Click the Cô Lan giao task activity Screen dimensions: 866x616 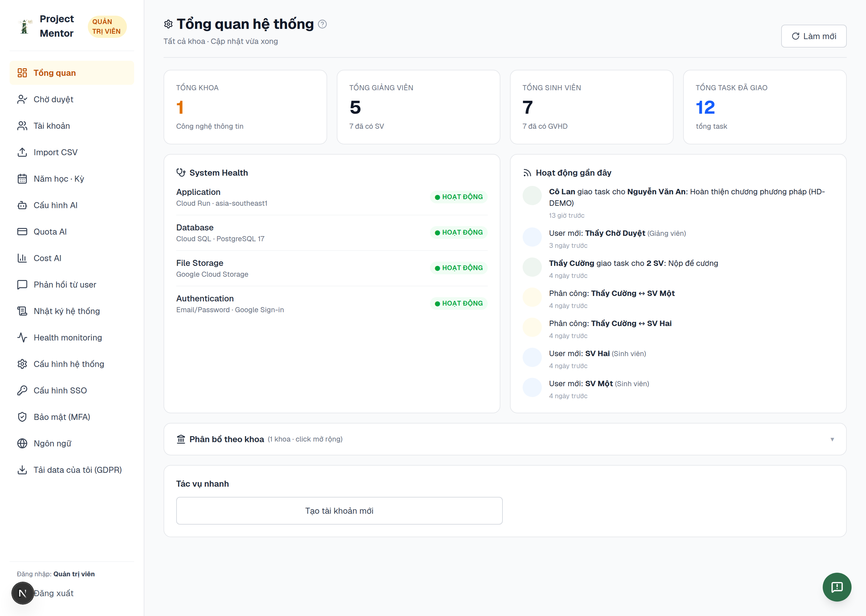(678, 203)
